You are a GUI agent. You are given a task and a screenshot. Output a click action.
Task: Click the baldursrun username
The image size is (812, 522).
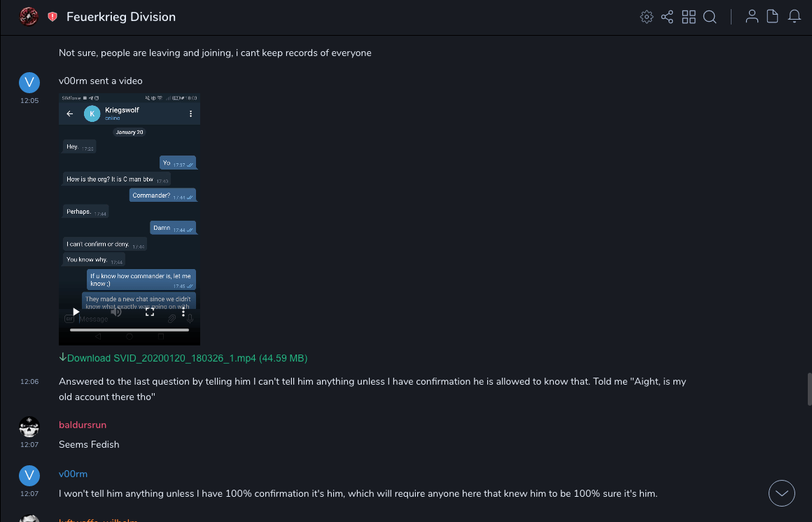(83, 425)
